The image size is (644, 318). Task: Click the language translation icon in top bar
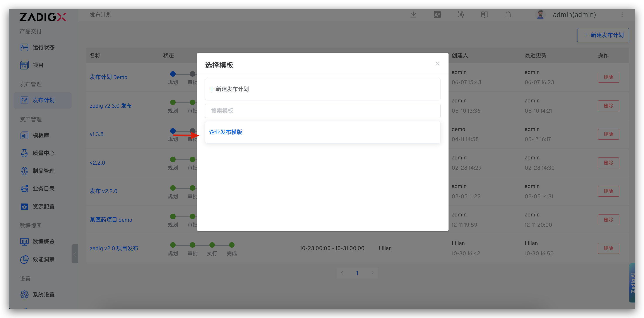click(x=437, y=15)
